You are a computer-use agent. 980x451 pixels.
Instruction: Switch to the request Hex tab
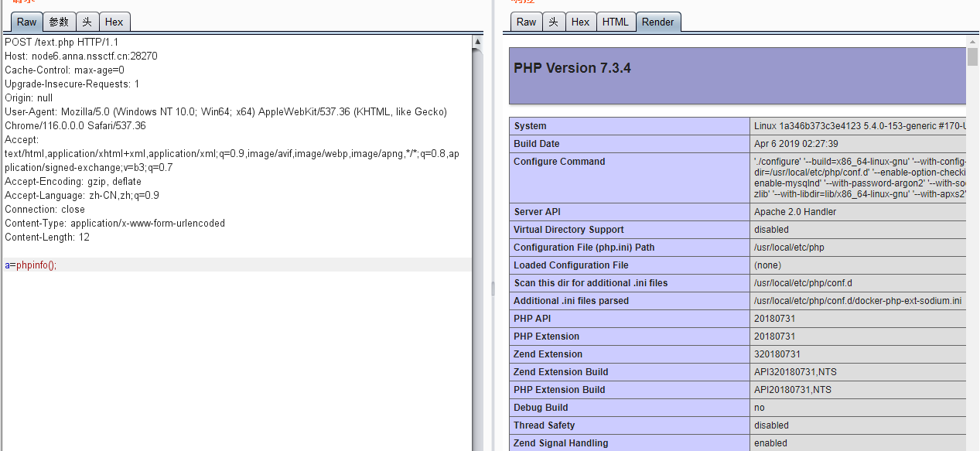tap(114, 22)
